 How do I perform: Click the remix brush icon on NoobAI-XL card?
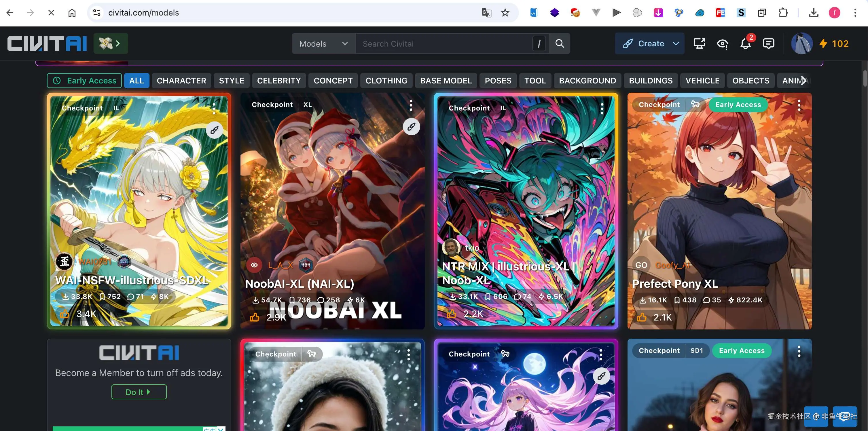[411, 127]
